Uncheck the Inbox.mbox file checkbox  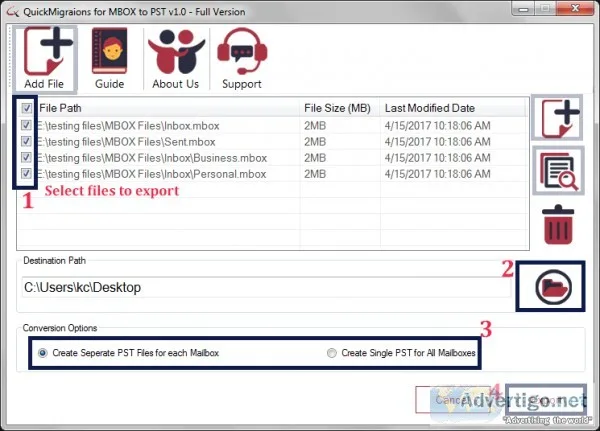pos(26,125)
